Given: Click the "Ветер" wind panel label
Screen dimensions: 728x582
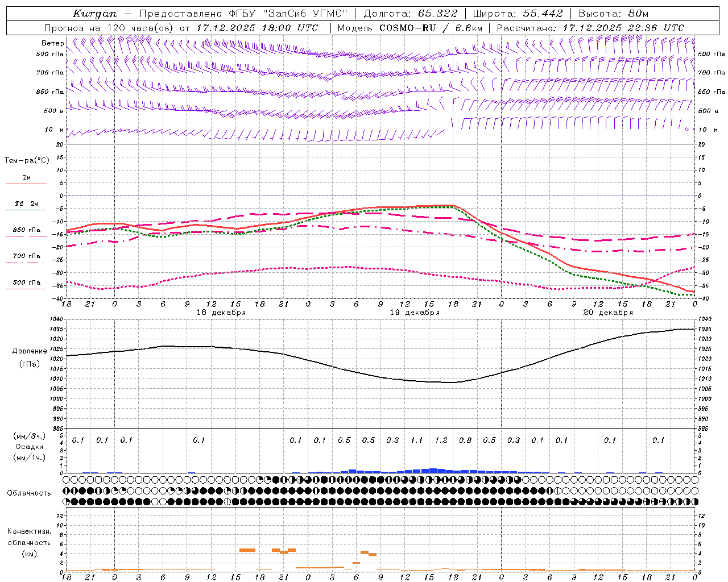Looking at the screenshot, I should [x=53, y=43].
